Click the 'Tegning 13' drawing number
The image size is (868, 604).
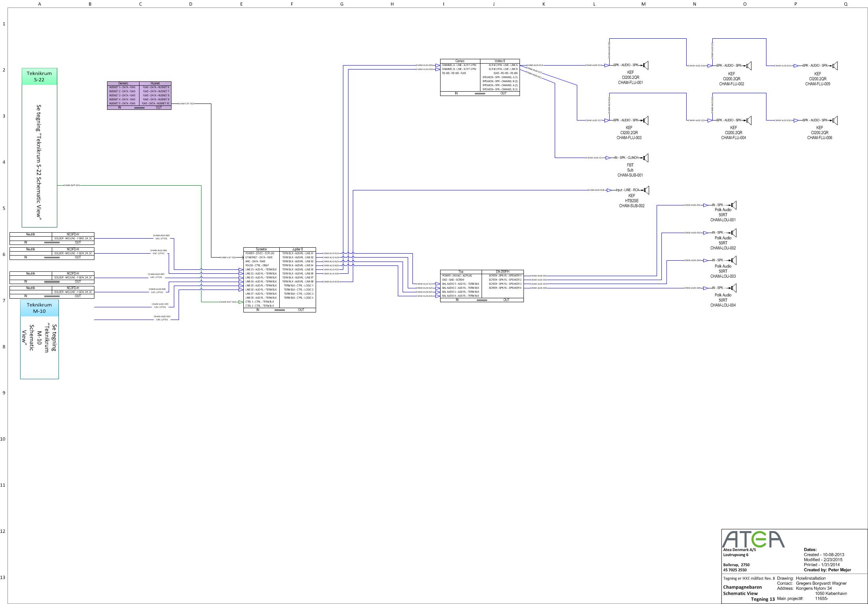click(x=763, y=599)
